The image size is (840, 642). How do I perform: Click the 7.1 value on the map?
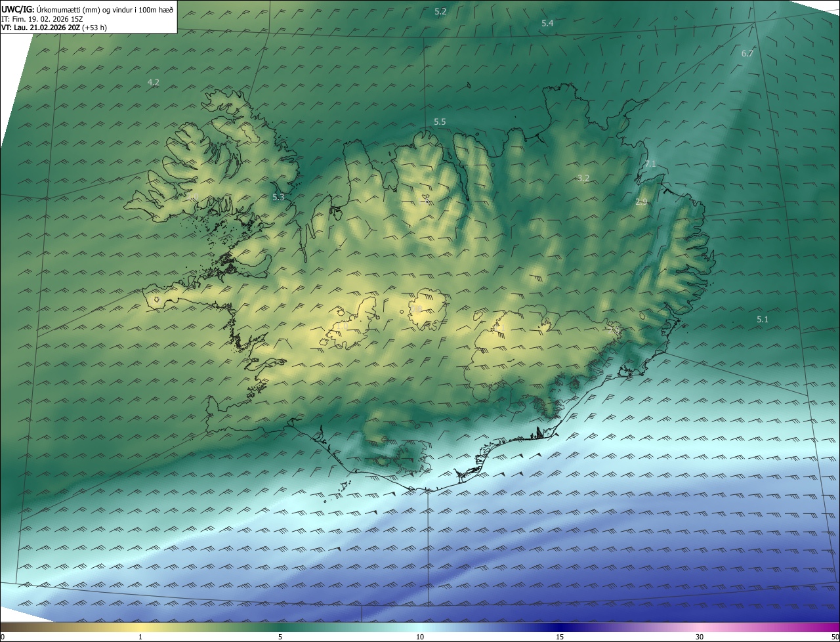[x=650, y=163]
